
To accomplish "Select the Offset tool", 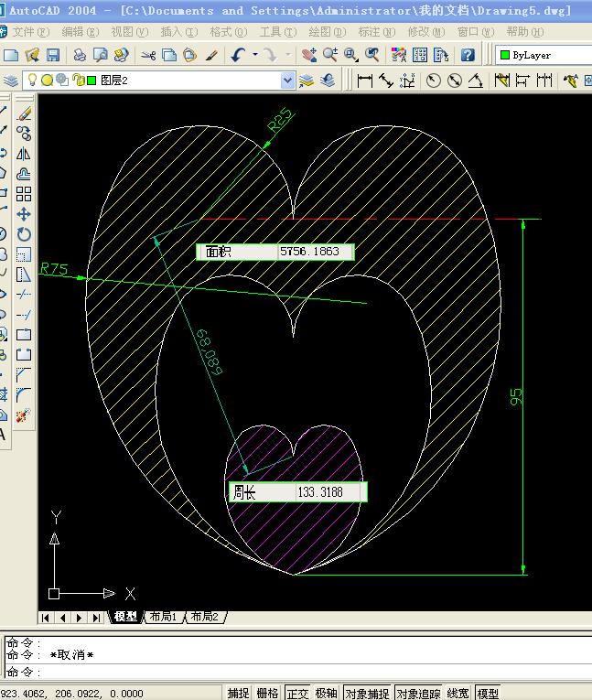I will [24, 174].
